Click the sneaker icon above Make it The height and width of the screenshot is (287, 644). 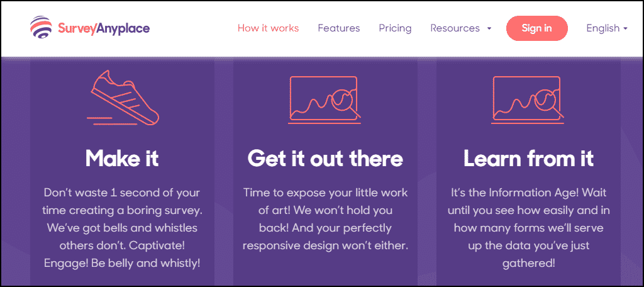123,99
